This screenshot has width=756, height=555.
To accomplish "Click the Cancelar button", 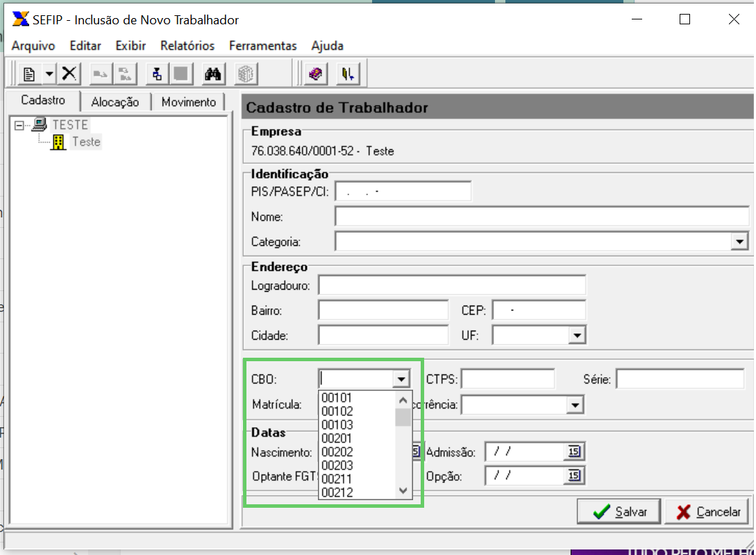I will coord(708,511).
